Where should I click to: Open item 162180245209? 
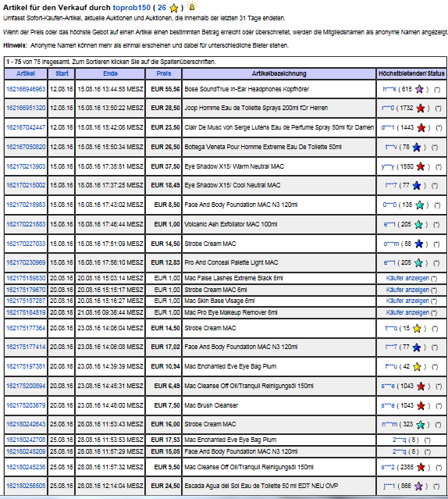[x=26, y=451]
